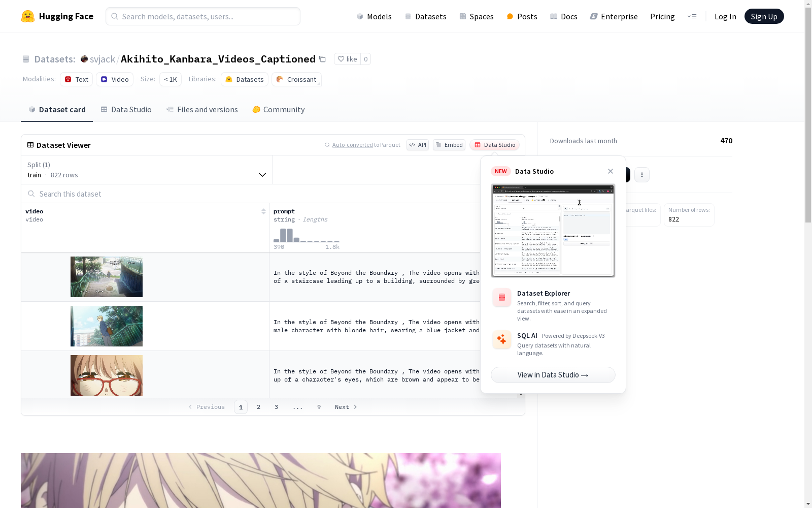This screenshot has height=508, width=812.
Task: Click the Data Studio button in viewer header
Action: [495, 145]
